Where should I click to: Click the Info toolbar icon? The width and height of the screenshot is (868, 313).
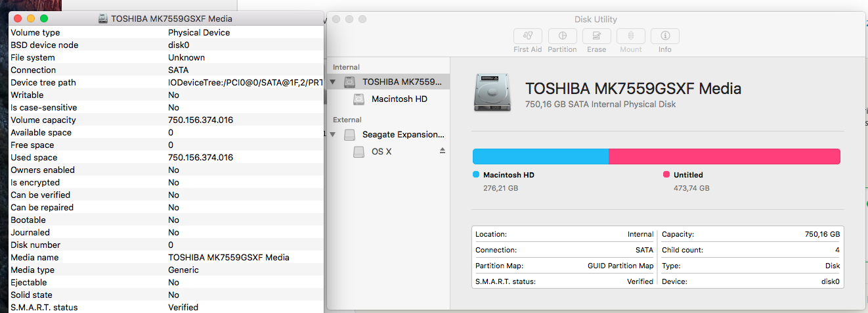pyautogui.click(x=664, y=36)
